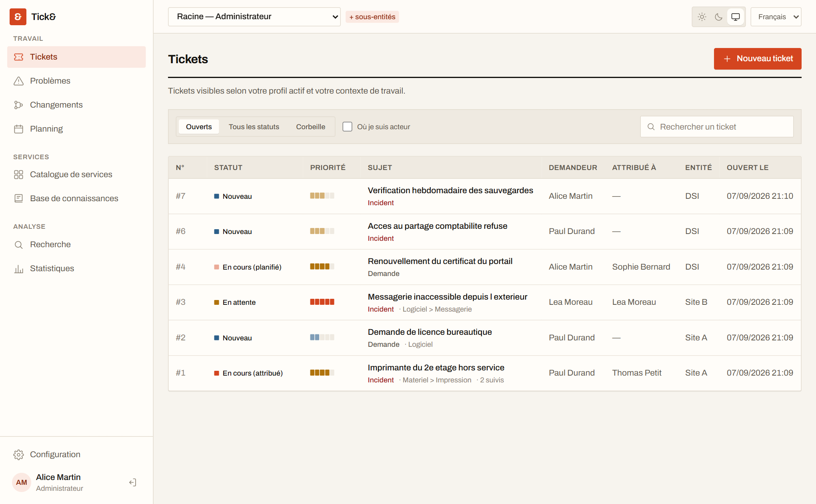This screenshot has height=504, width=816.
Task: Click the AM user avatar
Action: pos(22,482)
